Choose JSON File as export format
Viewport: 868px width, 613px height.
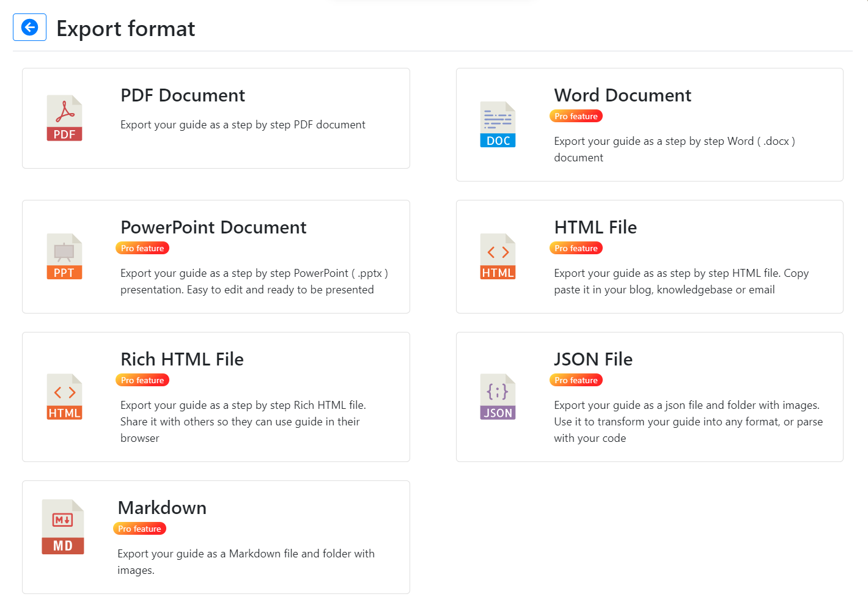649,397
